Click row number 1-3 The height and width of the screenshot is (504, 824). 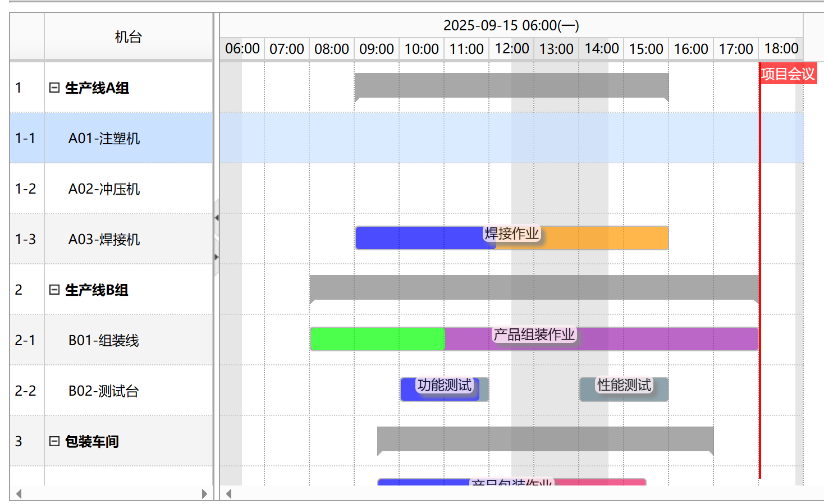pyautogui.click(x=25, y=239)
